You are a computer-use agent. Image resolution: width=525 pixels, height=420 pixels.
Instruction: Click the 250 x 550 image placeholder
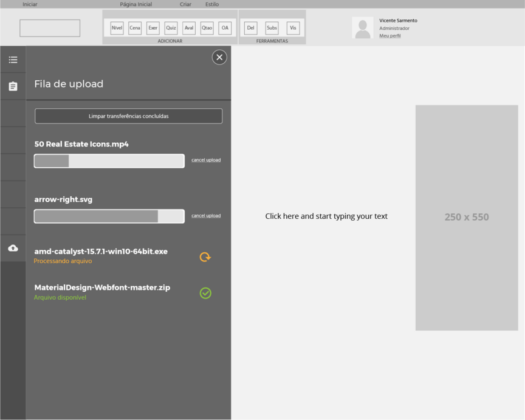(x=467, y=218)
